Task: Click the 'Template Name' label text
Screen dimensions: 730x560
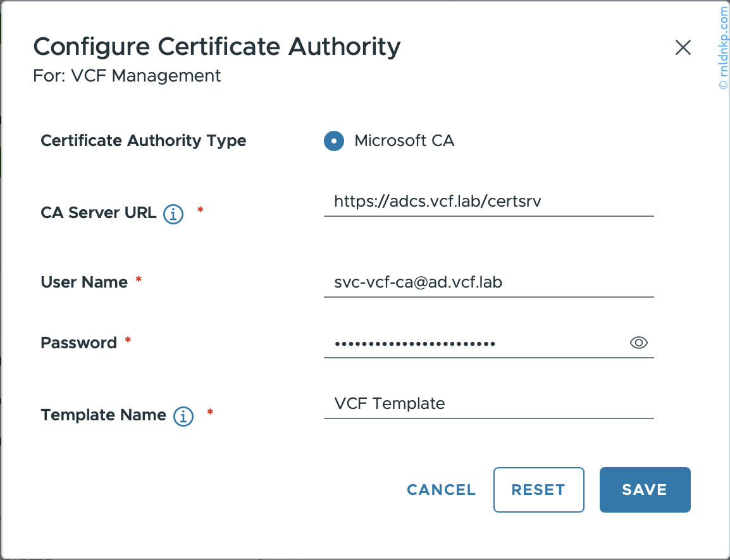Action: pos(103,415)
